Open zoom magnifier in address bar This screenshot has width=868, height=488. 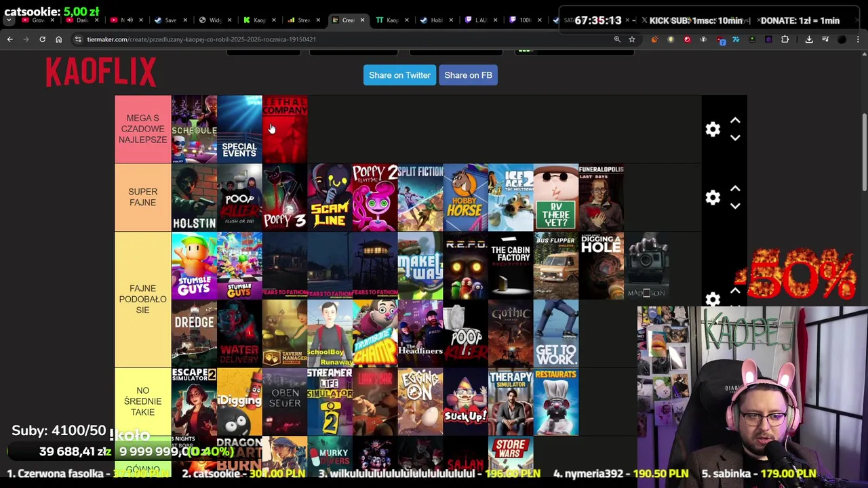617,39
